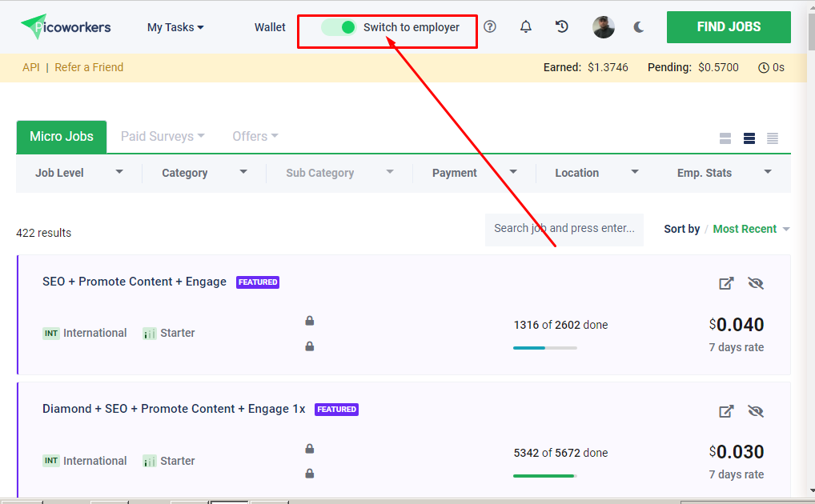815x504 pixels.
Task: Open the user profile avatar
Action: pyautogui.click(x=604, y=27)
